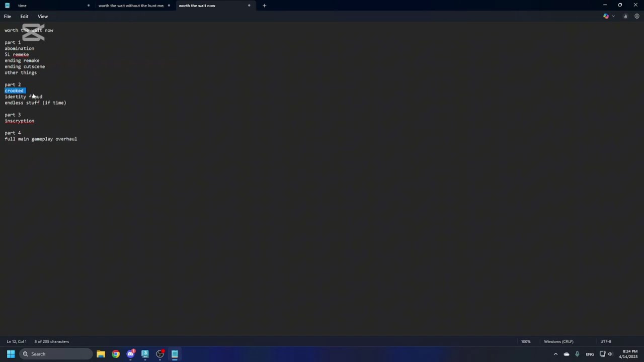Click the microphone tray icon
The height and width of the screenshot is (362, 644).
click(x=577, y=354)
